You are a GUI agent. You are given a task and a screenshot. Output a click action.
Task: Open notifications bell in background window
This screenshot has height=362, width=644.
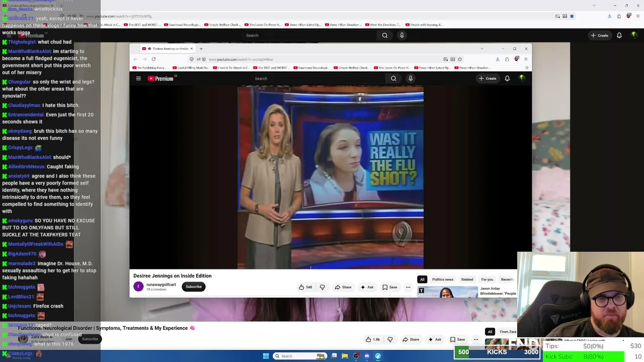point(619,35)
